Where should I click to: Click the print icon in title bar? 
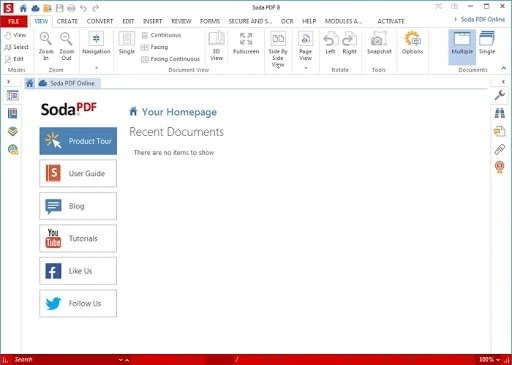(x=71, y=8)
